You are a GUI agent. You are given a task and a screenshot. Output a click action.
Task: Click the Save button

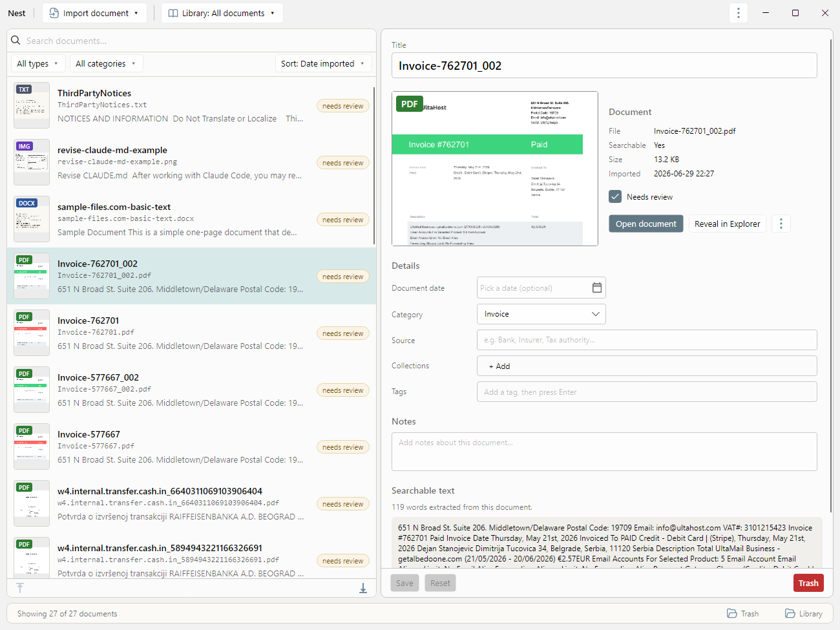pyautogui.click(x=404, y=583)
